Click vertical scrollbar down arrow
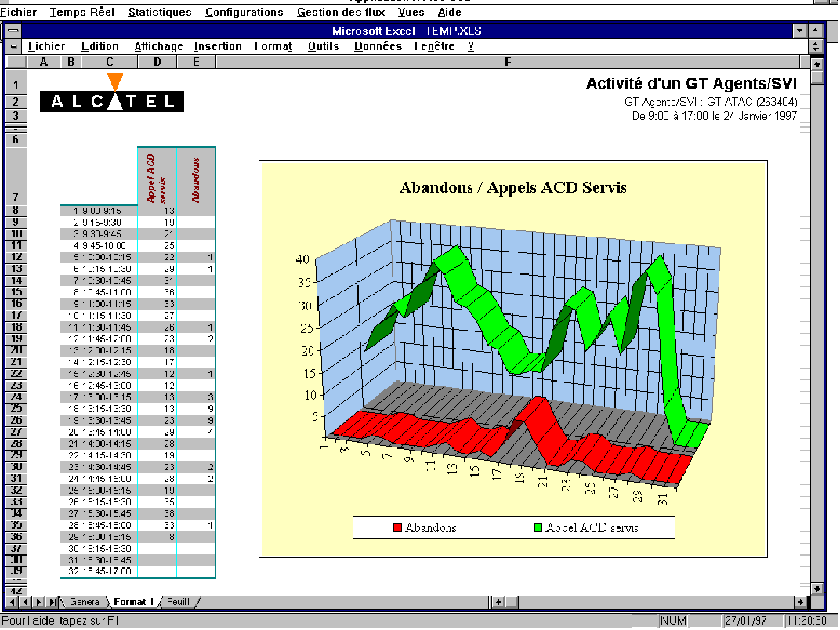Image resolution: width=840 pixels, height=630 pixels. tap(817, 588)
